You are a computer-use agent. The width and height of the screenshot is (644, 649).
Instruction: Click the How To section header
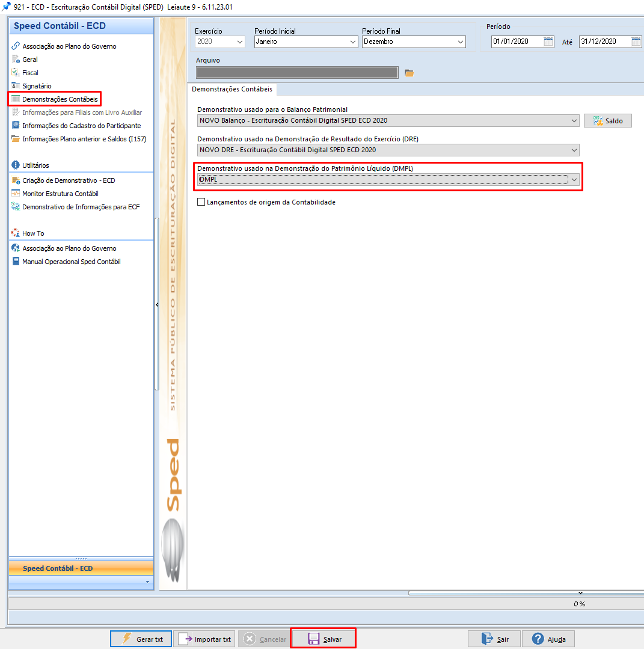(x=33, y=233)
